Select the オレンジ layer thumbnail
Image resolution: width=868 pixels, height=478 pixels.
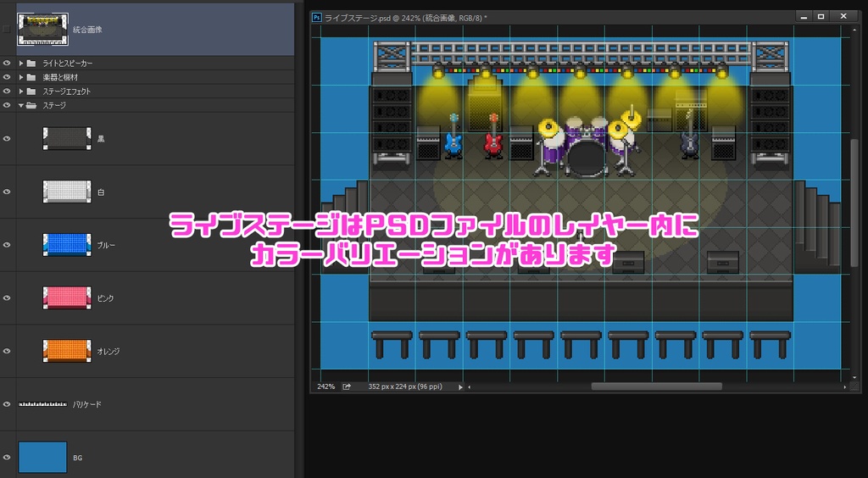click(67, 352)
